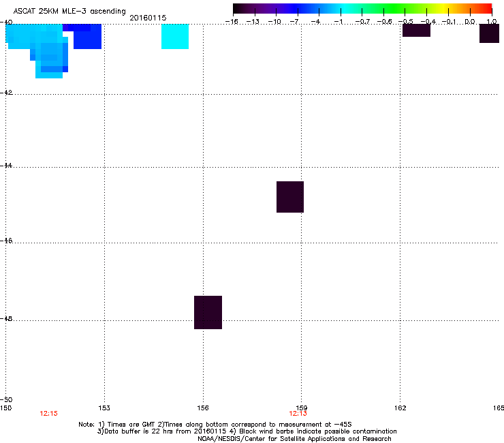Click the title 'ASCAT 25KM MLE-3 ascending'
The image size is (504, 443).
pyautogui.click(x=69, y=11)
